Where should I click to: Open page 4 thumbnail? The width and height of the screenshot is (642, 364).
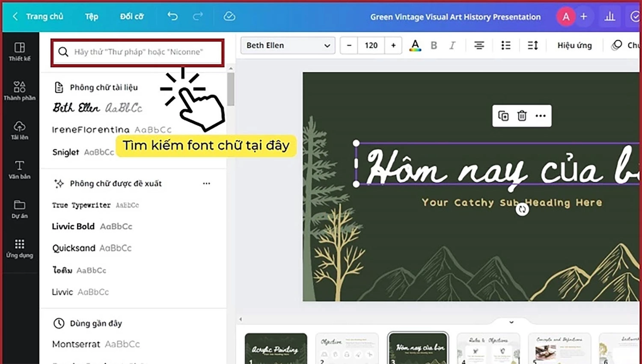[x=488, y=349]
